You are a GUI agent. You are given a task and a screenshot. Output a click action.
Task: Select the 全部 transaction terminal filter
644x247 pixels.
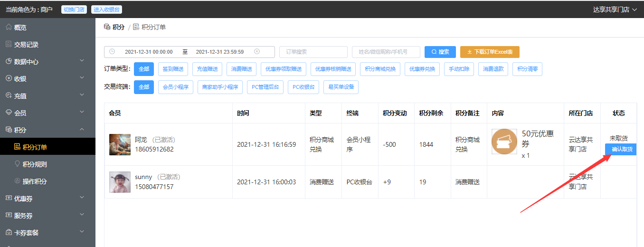144,87
